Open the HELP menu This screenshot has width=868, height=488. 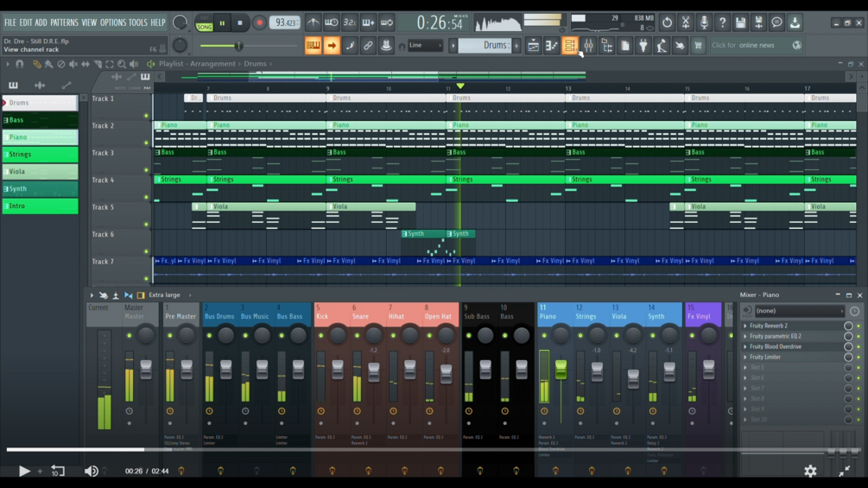(x=158, y=22)
